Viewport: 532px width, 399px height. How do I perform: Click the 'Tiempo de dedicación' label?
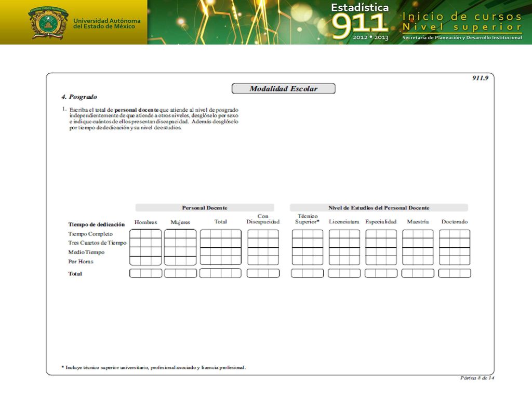(96, 224)
